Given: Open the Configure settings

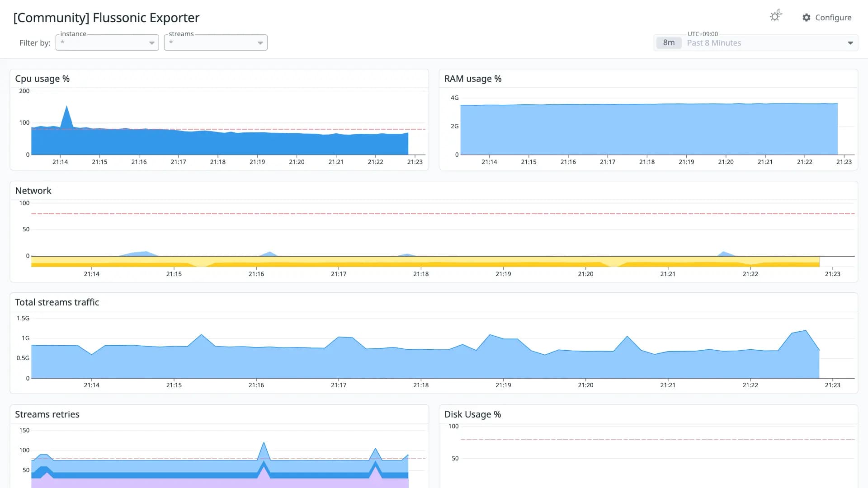Looking at the screenshot, I should coord(827,18).
